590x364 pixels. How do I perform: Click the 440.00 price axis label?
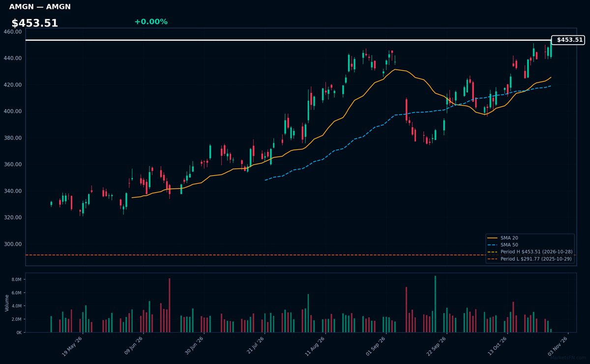click(12, 58)
